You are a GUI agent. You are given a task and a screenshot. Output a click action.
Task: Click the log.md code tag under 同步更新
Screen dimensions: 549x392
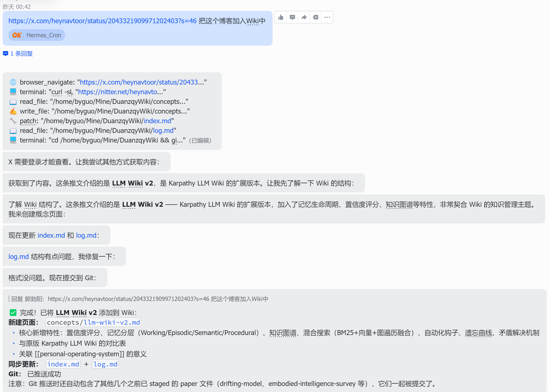[105, 364]
